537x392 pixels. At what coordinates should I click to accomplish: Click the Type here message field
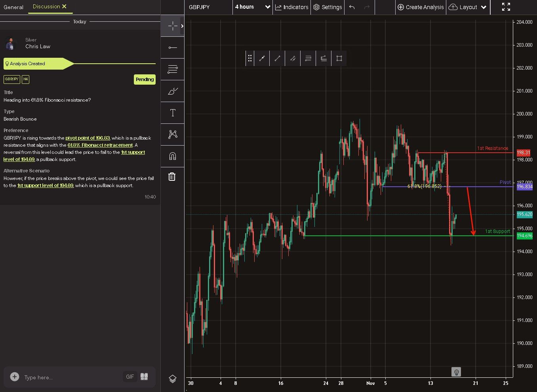[71, 377]
